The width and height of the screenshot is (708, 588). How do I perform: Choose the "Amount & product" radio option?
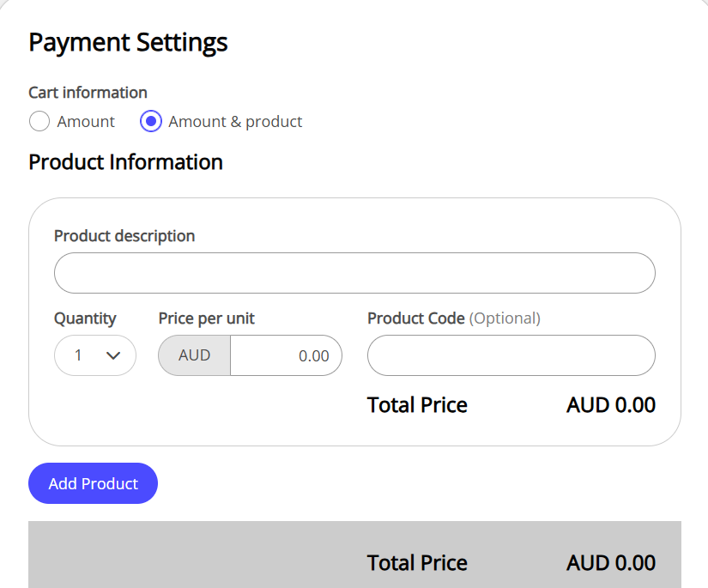pyautogui.click(x=151, y=121)
